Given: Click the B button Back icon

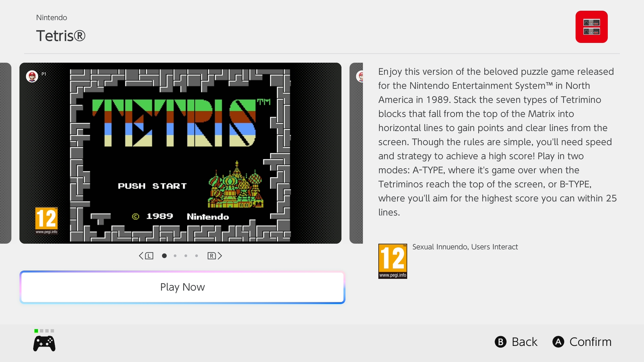Looking at the screenshot, I should (500, 342).
